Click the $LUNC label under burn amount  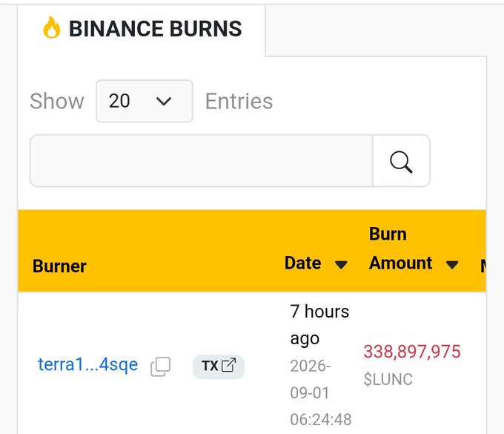point(388,379)
